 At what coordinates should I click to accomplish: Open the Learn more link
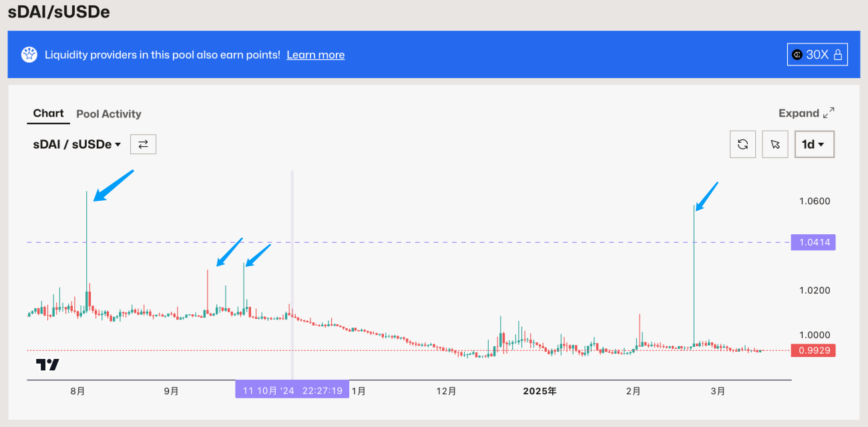[x=316, y=55]
